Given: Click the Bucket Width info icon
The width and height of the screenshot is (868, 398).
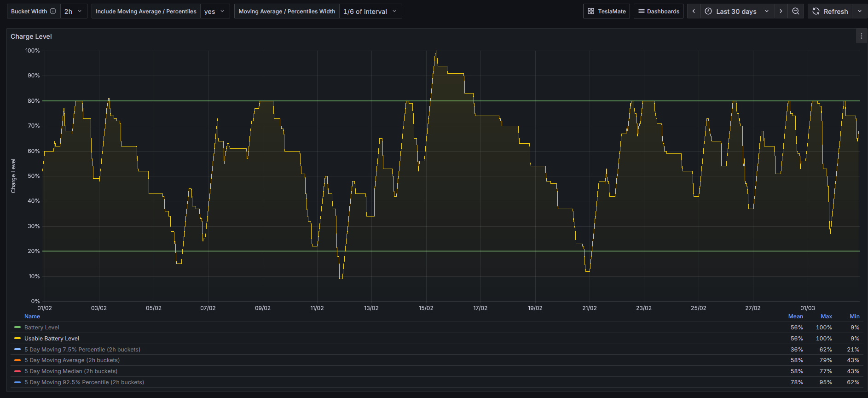Looking at the screenshot, I should tap(53, 11).
